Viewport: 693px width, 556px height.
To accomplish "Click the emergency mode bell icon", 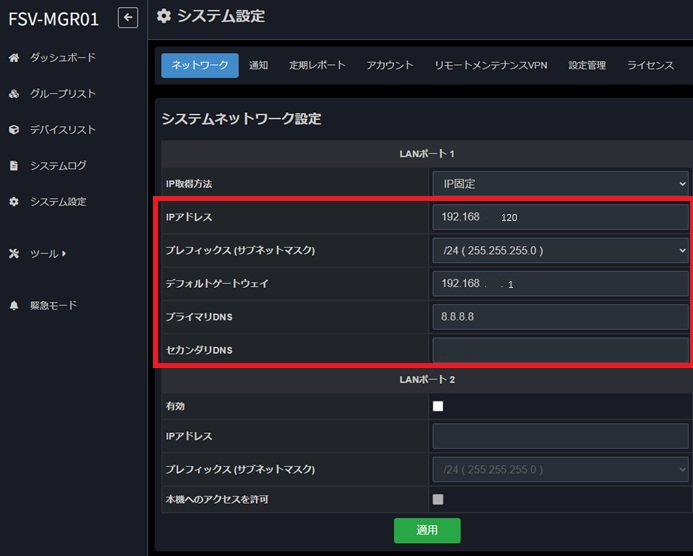I will pyautogui.click(x=14, y=305).
